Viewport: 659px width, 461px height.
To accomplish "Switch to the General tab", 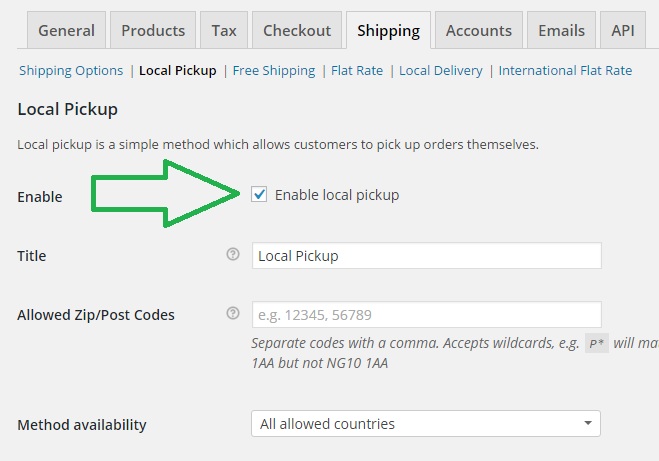I will pos(66,30).
